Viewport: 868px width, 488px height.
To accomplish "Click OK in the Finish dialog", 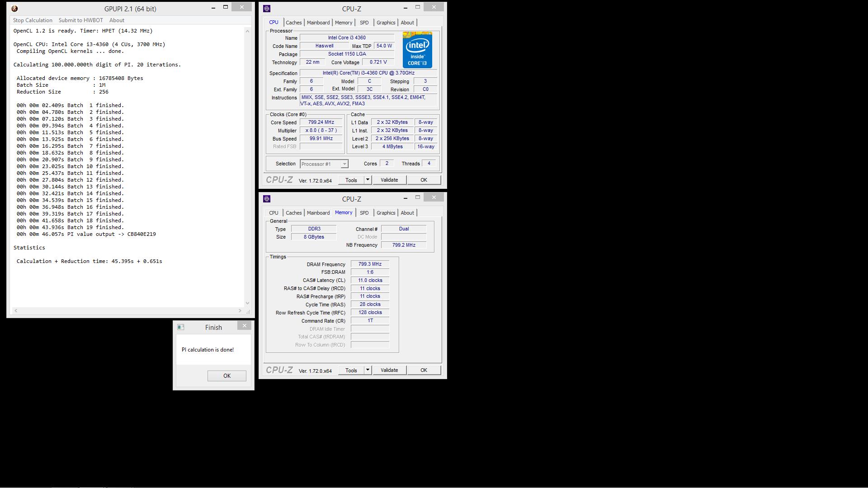I will click(227, 376).
